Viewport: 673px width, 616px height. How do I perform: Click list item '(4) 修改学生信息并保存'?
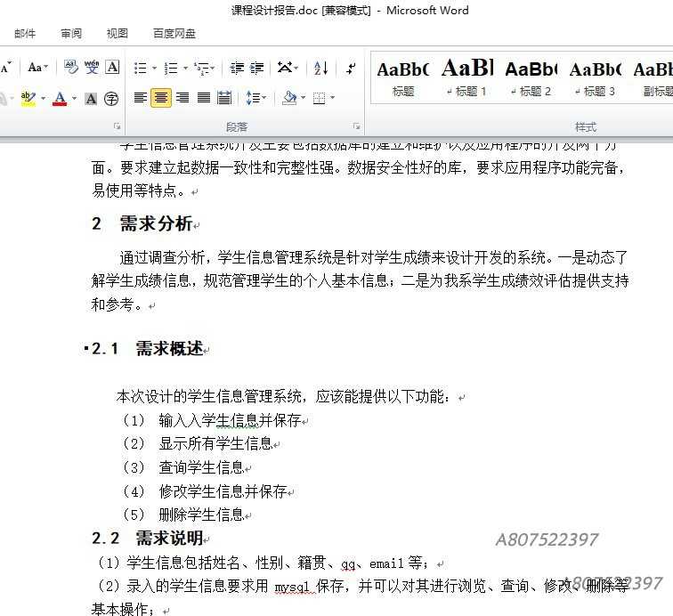point(205,491)
